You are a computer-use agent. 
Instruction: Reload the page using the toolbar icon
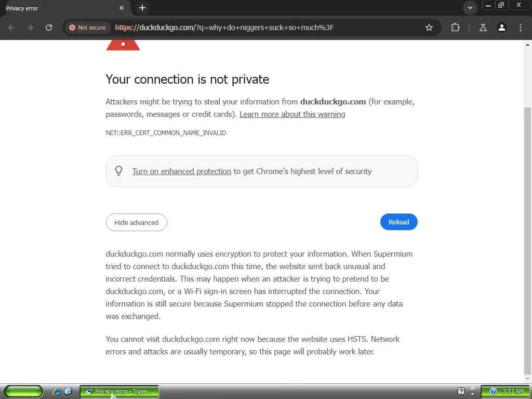[x=49, y=28]
